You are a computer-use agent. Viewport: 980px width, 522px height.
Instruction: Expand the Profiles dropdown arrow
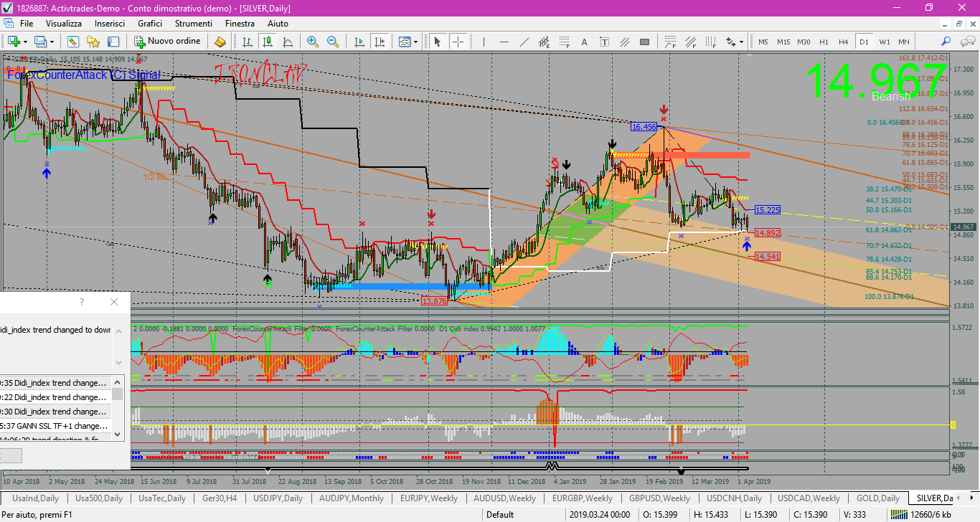tap(52, 42)
